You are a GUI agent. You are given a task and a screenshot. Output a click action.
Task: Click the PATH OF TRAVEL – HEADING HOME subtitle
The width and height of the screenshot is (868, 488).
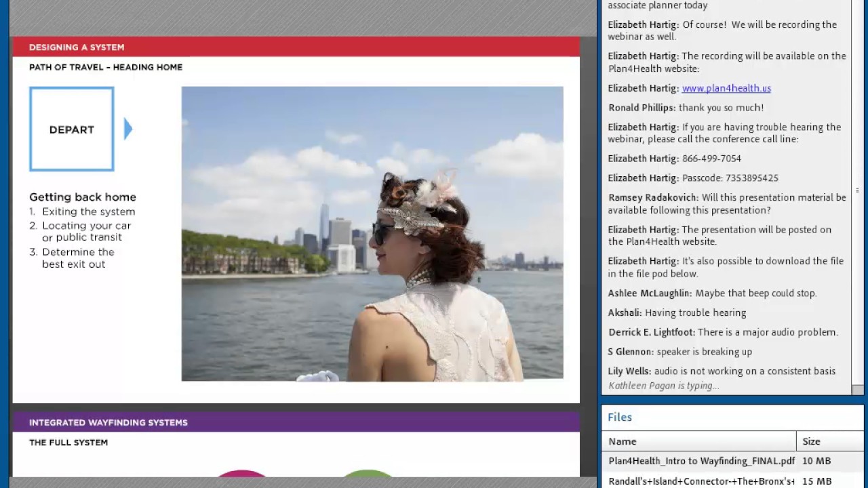(x=106, y=67)
